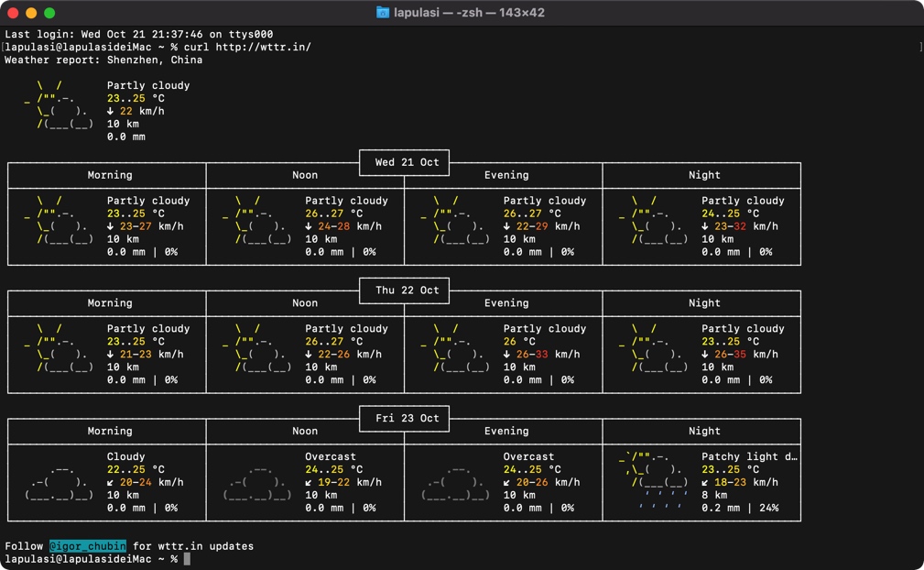This screenshot has height=570, width=924.
Task: Click Thu 22 Oct Night partly cloudy icon
Action: click(x=654, y=348)
